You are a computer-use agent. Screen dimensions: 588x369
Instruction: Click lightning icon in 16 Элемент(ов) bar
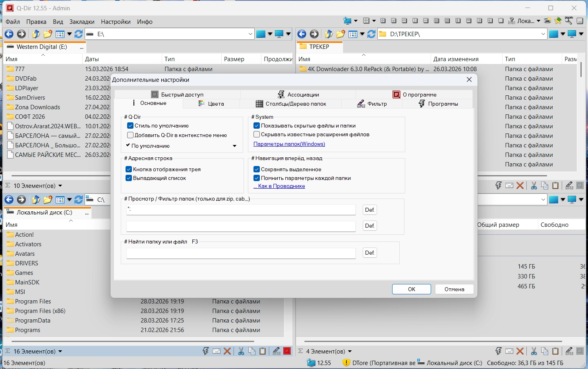[x=205, y=351]
